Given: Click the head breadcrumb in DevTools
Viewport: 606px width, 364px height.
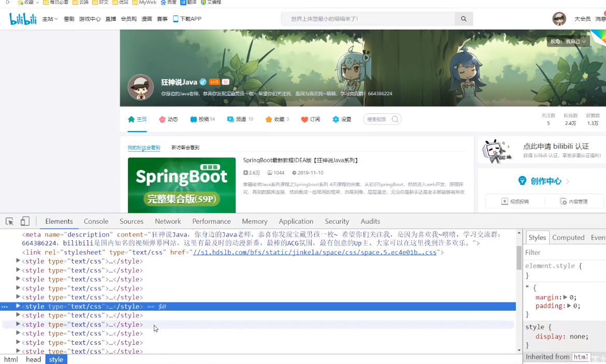Looking at the screenshot, I should coord(33,359).
